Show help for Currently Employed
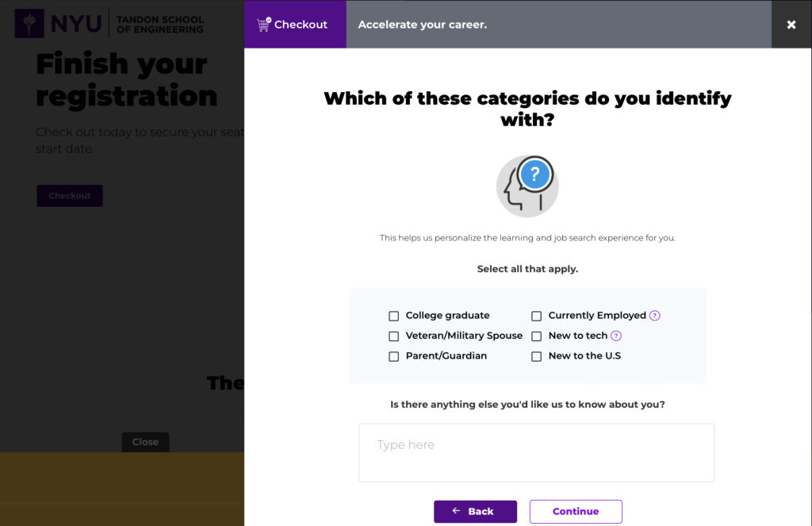Screen dimensions: 812x526 coord(655,316)
